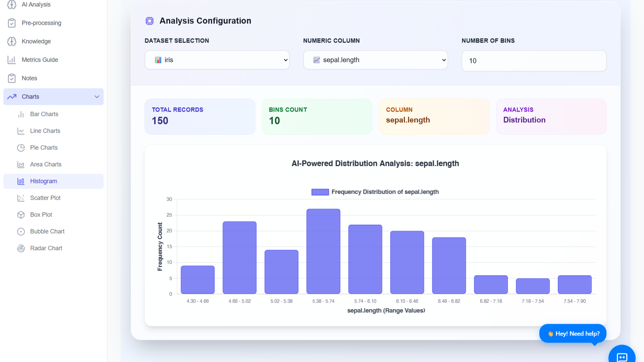This screenshot has width=644, height=362.
Task: Click the Number of Bins input field
Action: click(534, 61)
